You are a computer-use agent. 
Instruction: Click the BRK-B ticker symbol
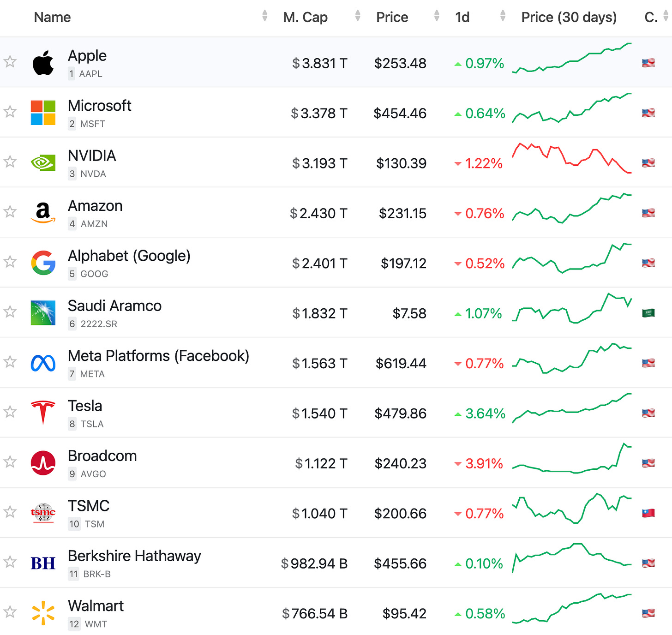click(x=97, y=574)
